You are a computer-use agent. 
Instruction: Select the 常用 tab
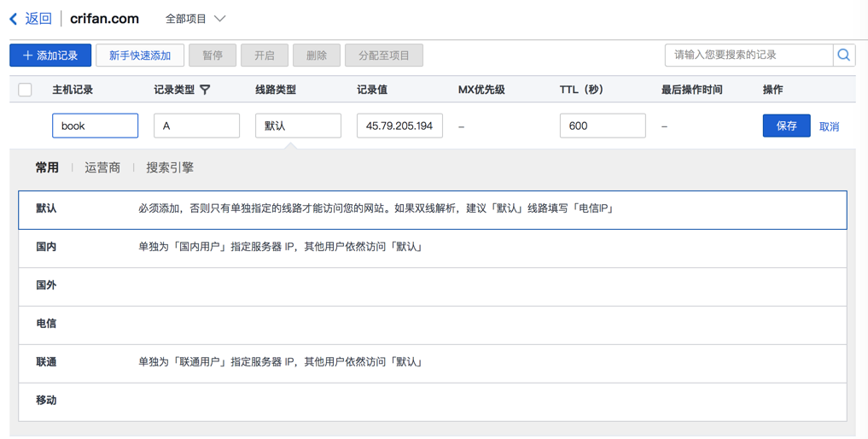(47, 167)
